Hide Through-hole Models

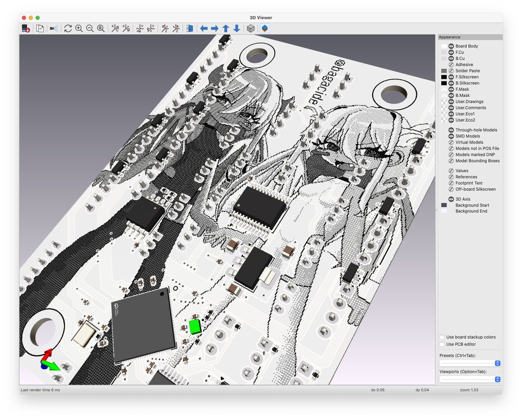point(451,130)
